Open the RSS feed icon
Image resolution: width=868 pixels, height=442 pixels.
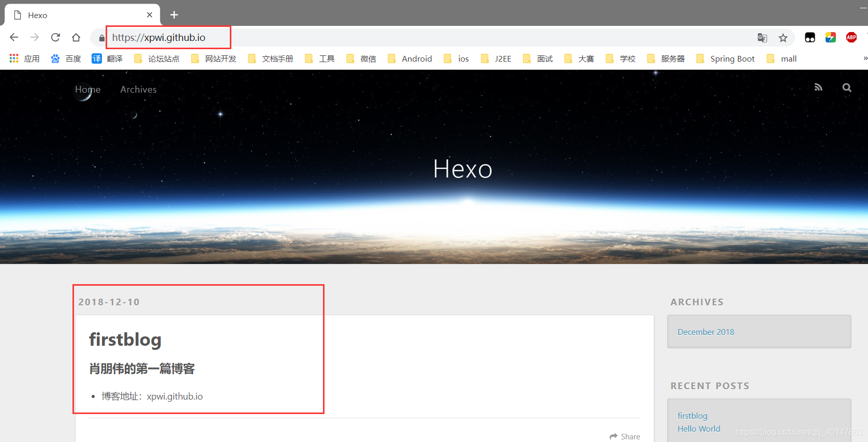coord(818,87)
